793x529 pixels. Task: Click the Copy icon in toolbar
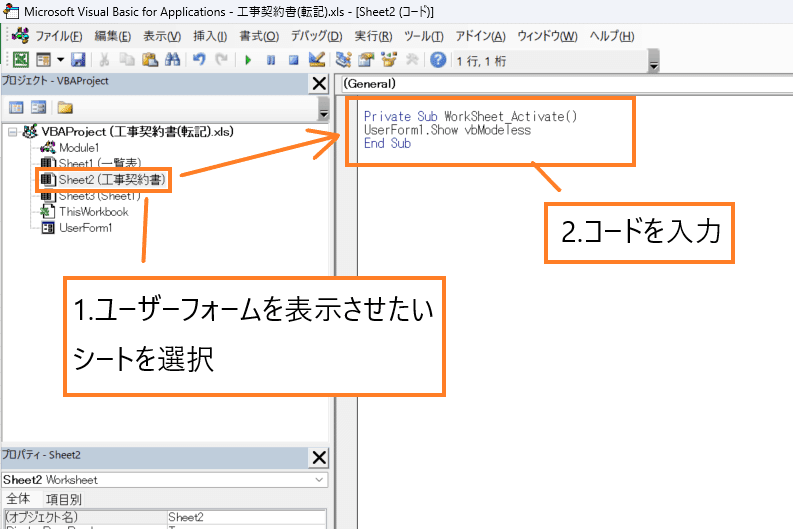(126, 60)
